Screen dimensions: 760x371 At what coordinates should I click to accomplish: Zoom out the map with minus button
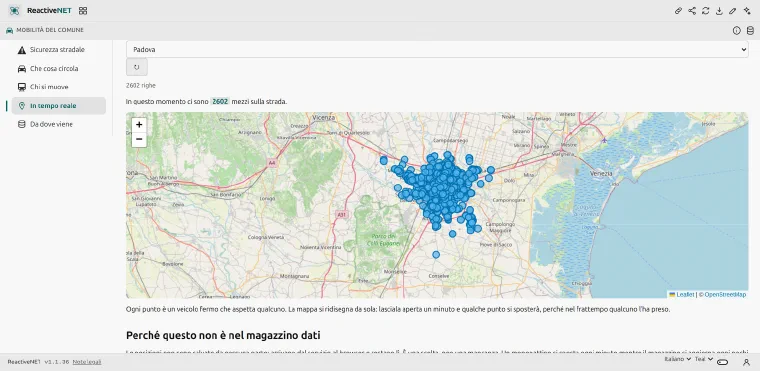[139, 140]
